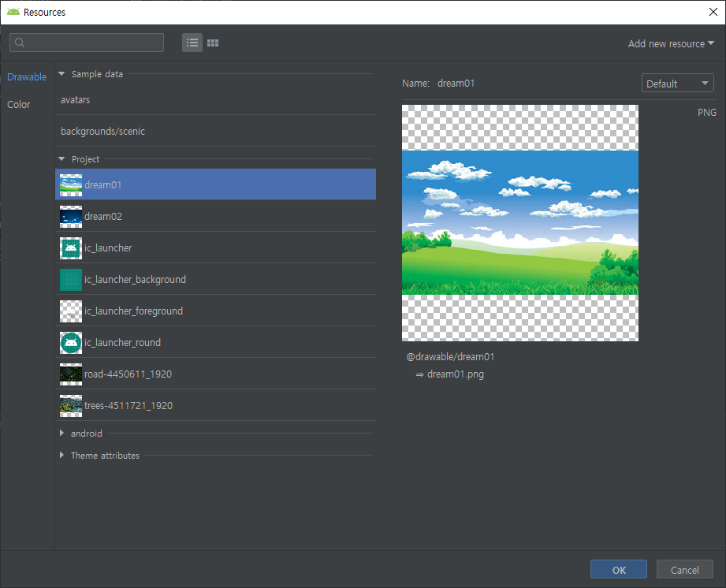This screenshot has height=588, width=726.
Task: Click road-4450611_1920 thumbnail
Action: point(71,374)
